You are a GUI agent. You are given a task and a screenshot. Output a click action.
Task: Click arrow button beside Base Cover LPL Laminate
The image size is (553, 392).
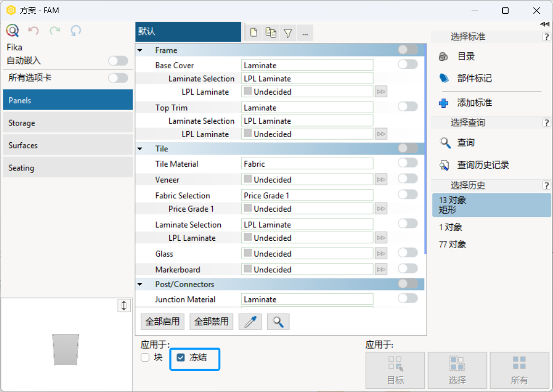pos(381,92)
